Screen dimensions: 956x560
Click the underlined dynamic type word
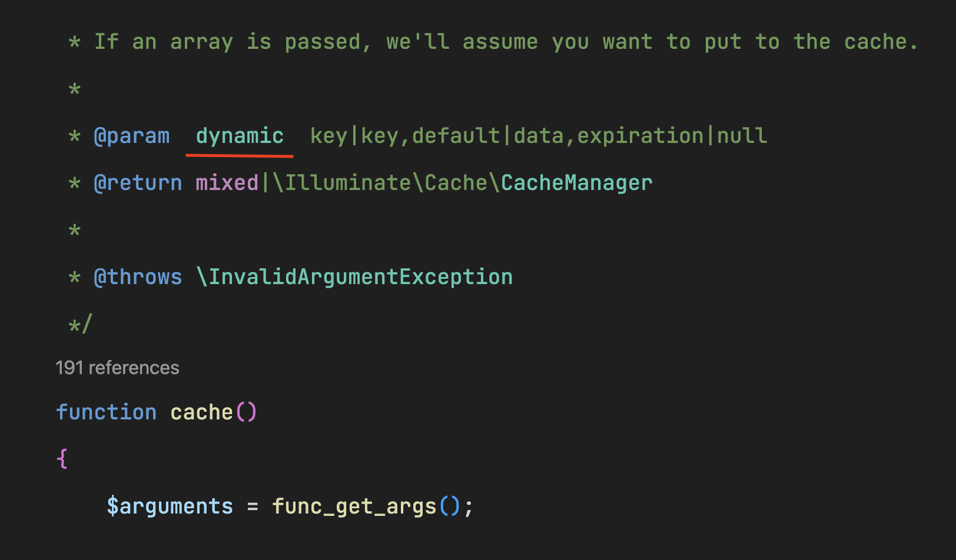(x=240, y=136)
